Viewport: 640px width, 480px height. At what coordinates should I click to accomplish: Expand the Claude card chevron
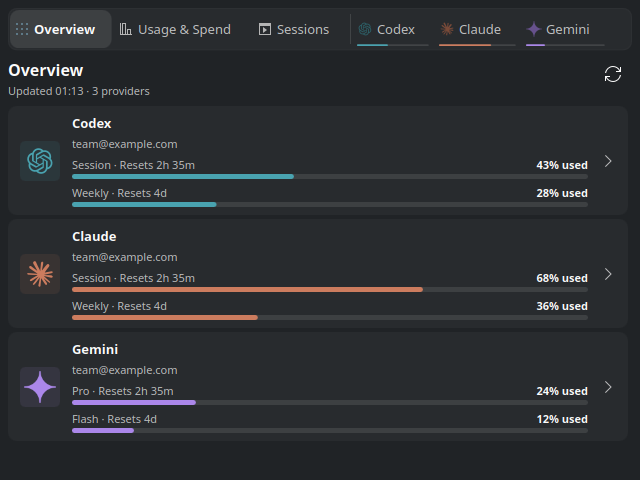(x=608, y=274)
